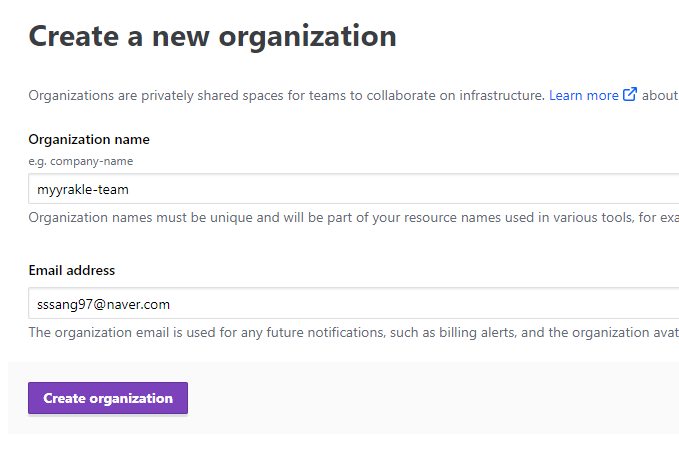679x465 pixels.
Task: Click the word 'infrastructure' in the description
Action: coord(503,96)
